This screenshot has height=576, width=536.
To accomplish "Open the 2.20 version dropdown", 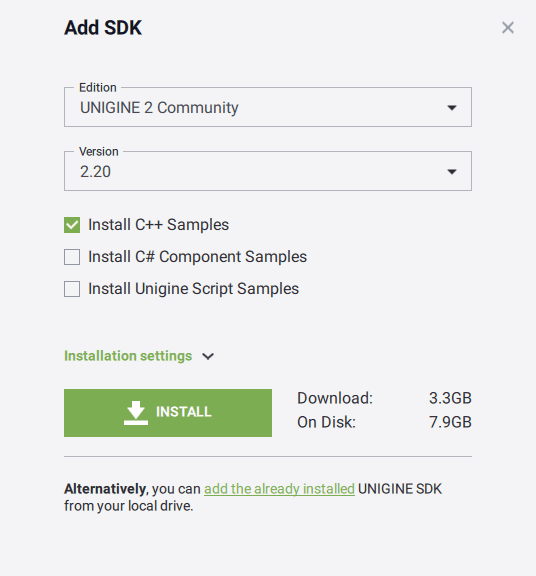I will click(x=268, y=171).
